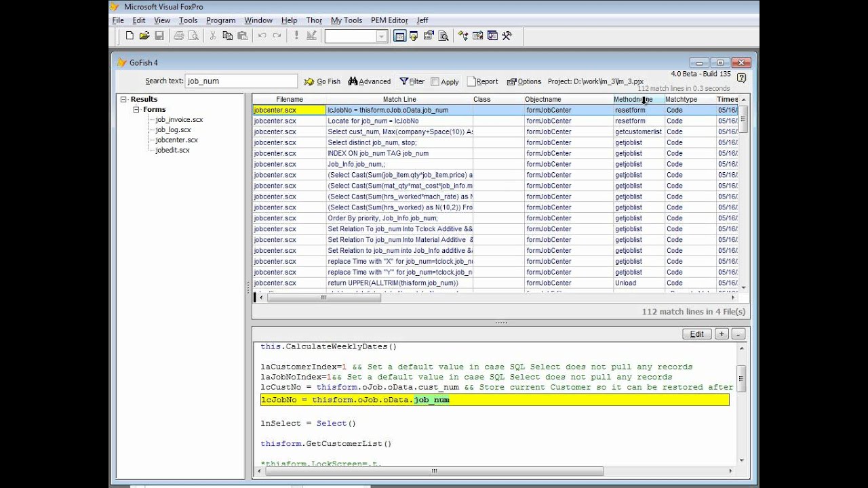The width and height of the screenshot is (868, 488).
Task: Click the Report button
Action: click(483, 81)
